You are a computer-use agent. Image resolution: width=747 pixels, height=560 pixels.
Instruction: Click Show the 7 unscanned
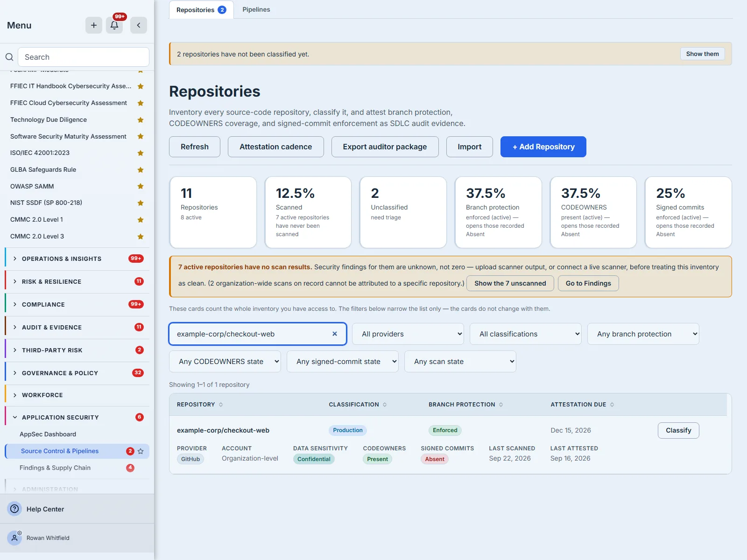[510, 283]
